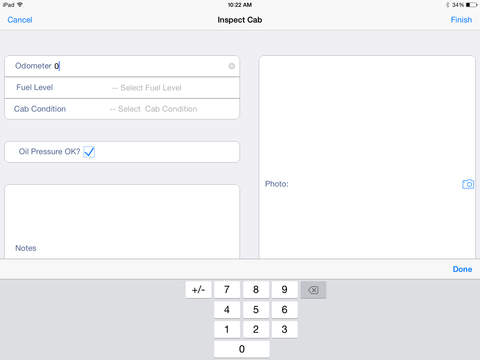Tap the 3 key on keypad
Screen dimensions: 480x360
point(284,330)
